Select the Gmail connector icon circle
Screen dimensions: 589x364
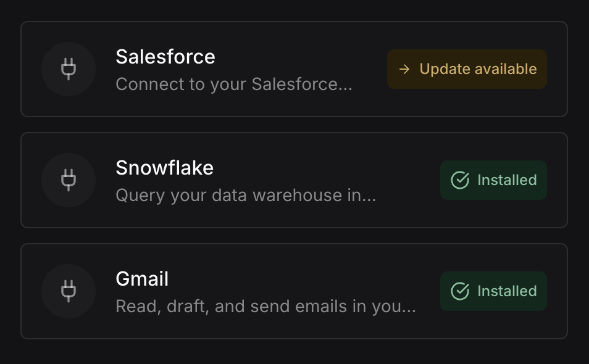coord(69,291)
